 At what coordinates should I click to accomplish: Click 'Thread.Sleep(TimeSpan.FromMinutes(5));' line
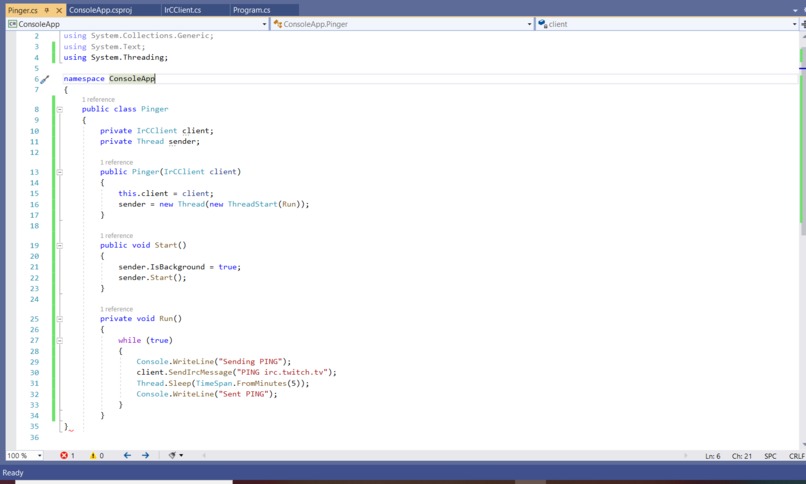[223, 384]
